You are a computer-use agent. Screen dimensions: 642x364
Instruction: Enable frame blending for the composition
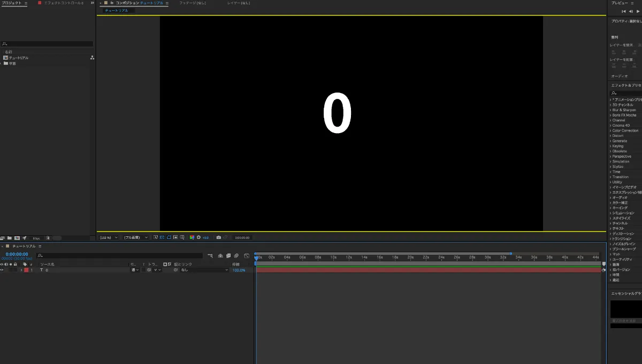pyautogui.click(x=228, y=255)
